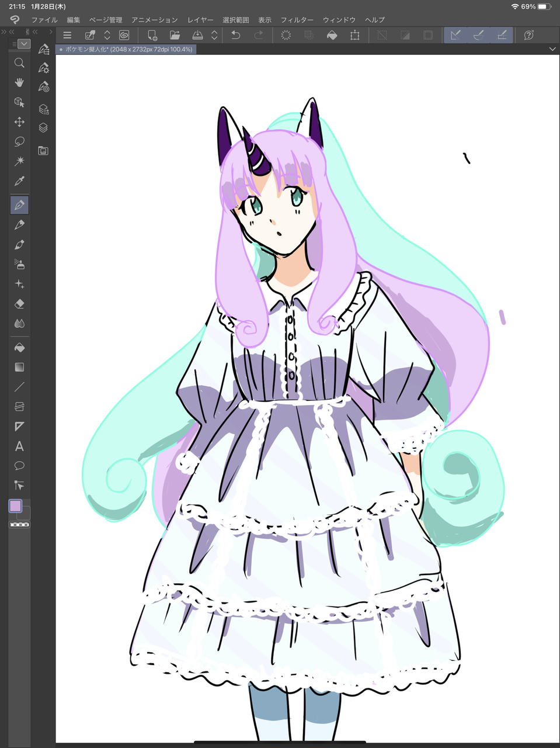560x748 pixels.
Task: Select the Eraser tool
Action: [x=19, y=304]
